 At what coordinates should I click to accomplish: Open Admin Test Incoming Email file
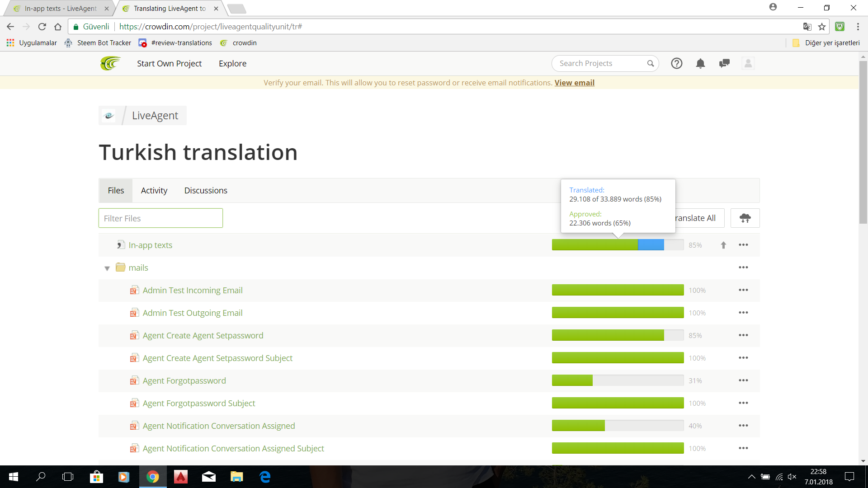point(193,290)
